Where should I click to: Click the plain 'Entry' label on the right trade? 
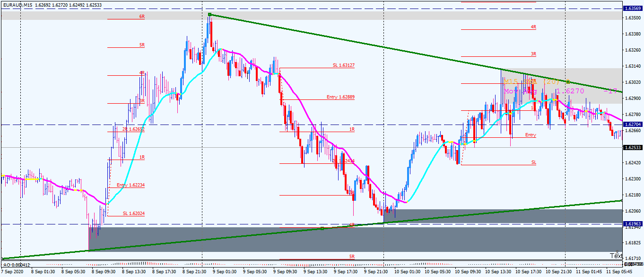point(531,135)
